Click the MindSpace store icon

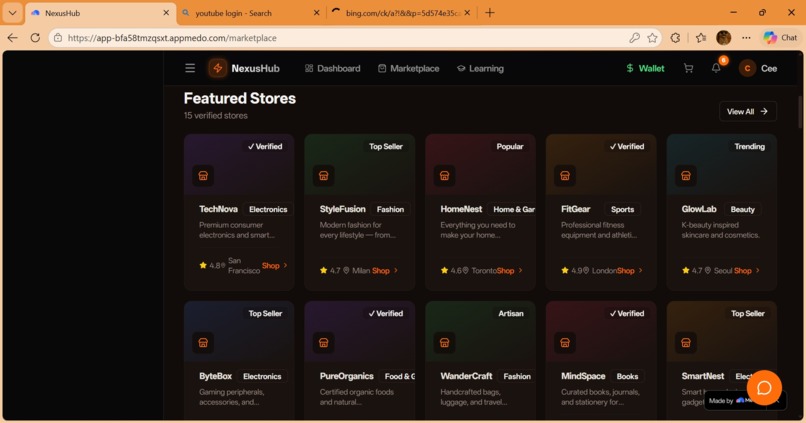(x=564, y=343)
